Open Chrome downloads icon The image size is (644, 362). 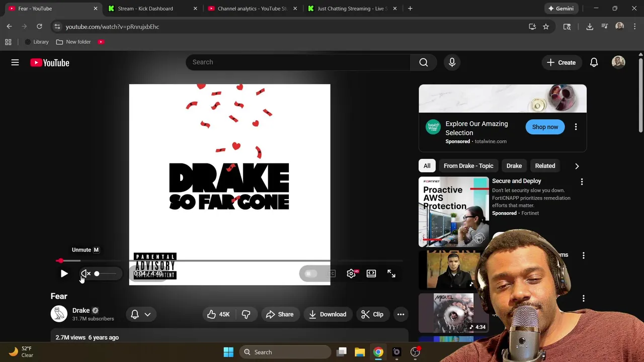click(x=590, y=27)
